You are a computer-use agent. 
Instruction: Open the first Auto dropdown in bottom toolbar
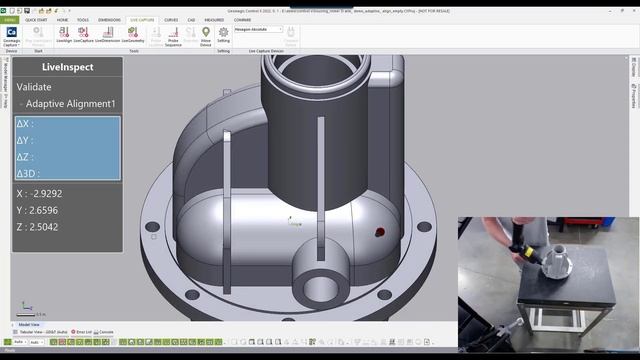coord(20,342)
